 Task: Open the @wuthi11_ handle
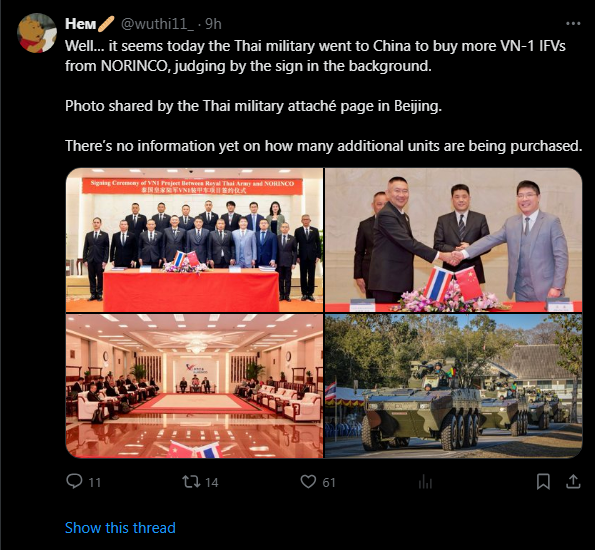pyautogui.click(x=157, y=24)
